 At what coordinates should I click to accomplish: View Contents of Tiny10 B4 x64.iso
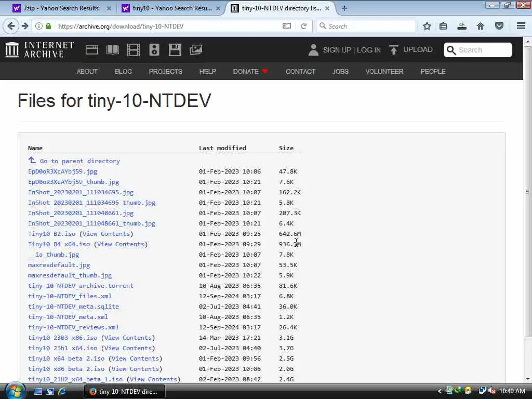(121, 244)
